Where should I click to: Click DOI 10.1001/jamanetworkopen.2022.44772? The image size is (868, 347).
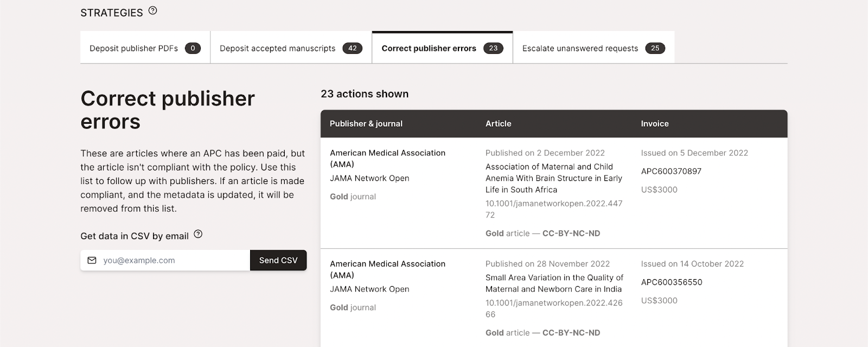tap(553, 209)
